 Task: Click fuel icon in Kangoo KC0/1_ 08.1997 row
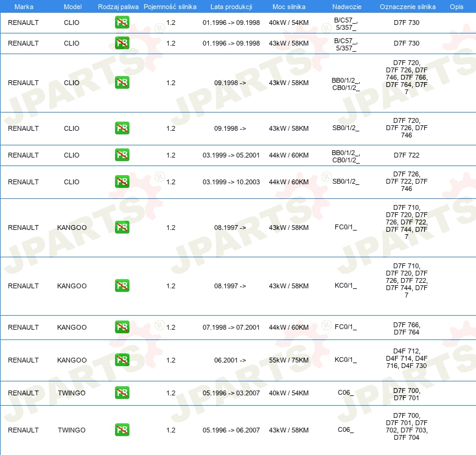tap(122, 285)
